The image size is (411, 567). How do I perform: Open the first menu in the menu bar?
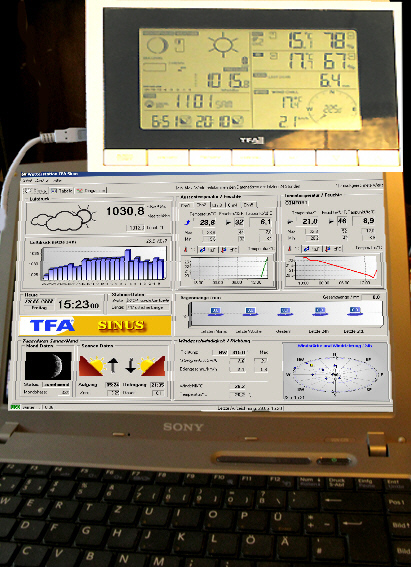(x=27, y=180)
